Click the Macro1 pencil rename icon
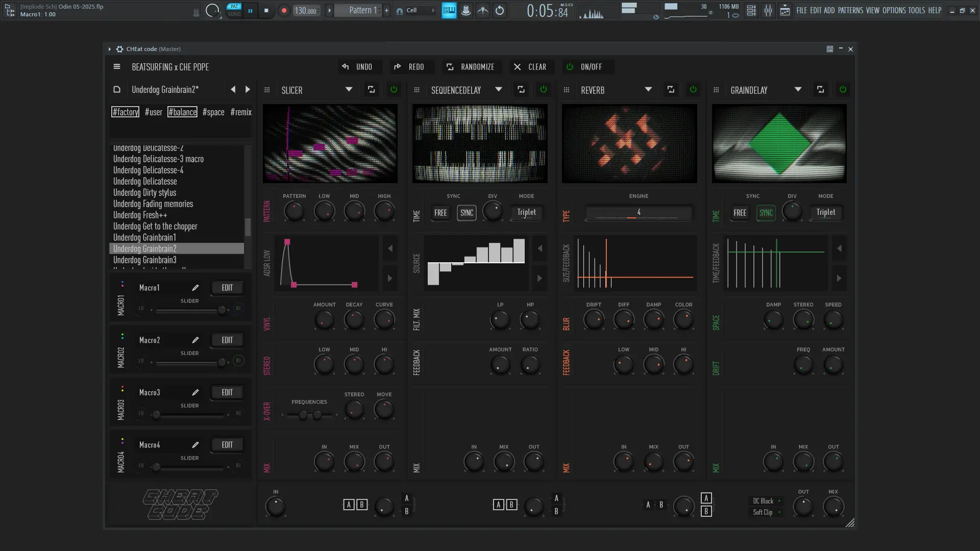The width and height of the screenshot is (980, 551). click(x=195, y=288)
